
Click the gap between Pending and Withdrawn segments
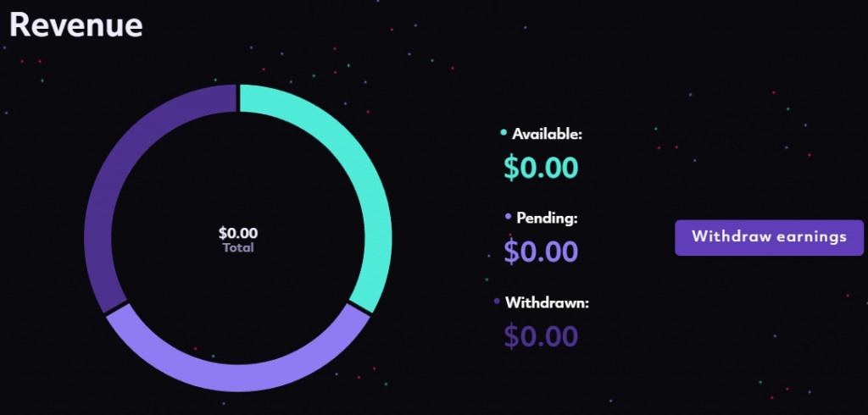tap(117, 308)
